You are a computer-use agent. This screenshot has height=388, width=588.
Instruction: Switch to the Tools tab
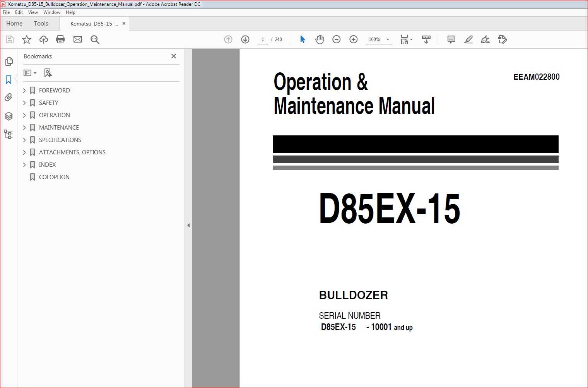click(41, 24)
